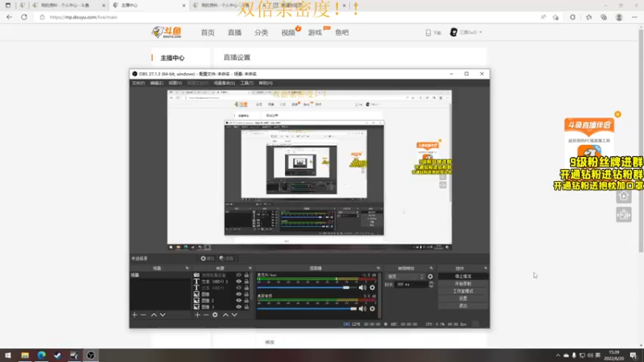Image resolution: width=644 pixels, height=362 pixels.
Task: Close the Douyu live companion ad popup
Action: [x=617, y=114]
